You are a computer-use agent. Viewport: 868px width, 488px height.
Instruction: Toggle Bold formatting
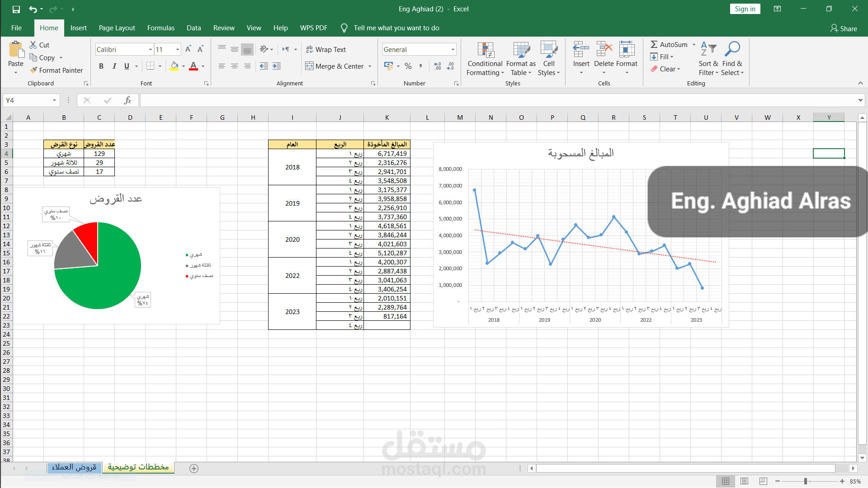101,66
